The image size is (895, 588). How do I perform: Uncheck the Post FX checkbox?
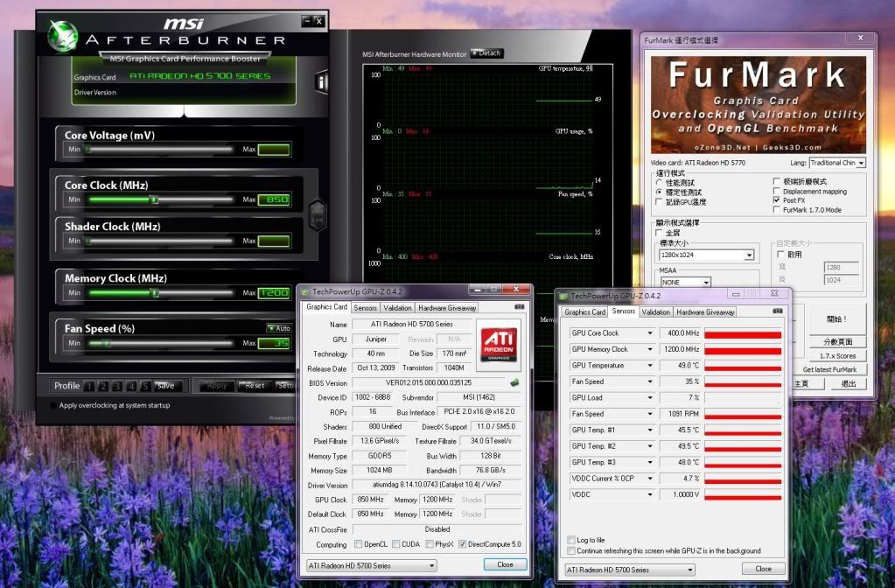(776, 200)
